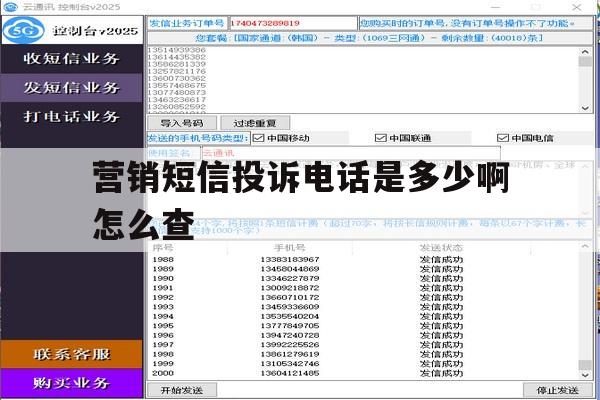Toggle 中国移动 checkbox
The width and height of the screenshot is (600, 400).
tap(259, 138)
